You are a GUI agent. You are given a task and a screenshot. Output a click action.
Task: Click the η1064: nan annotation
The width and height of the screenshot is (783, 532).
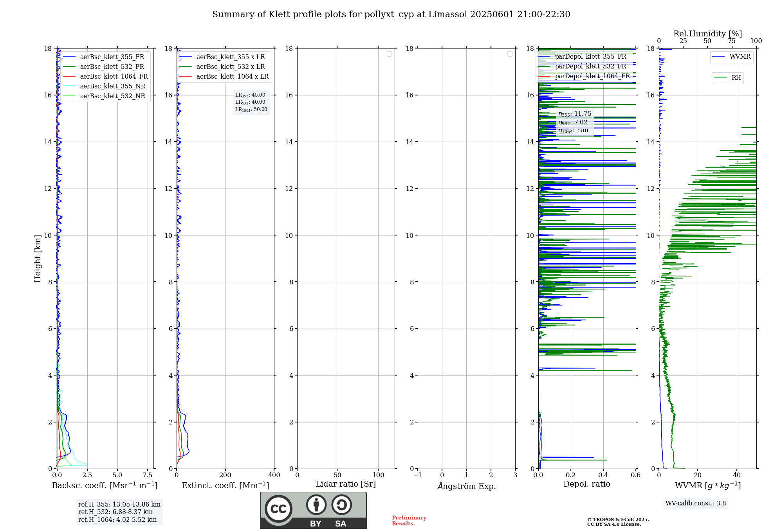pos(573,131)
